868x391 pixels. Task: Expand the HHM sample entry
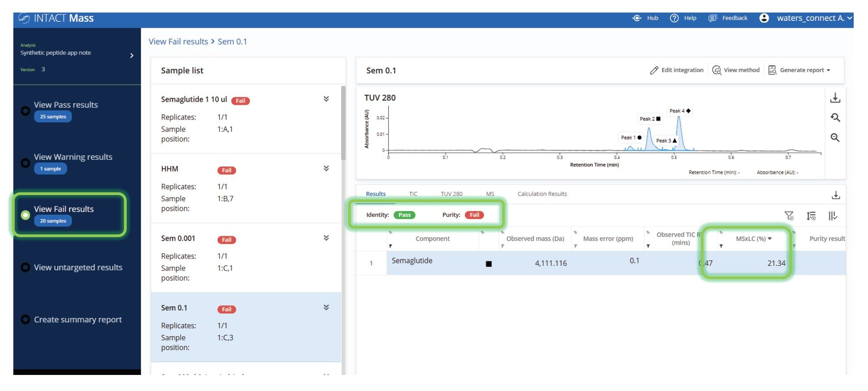coord(326,169)
